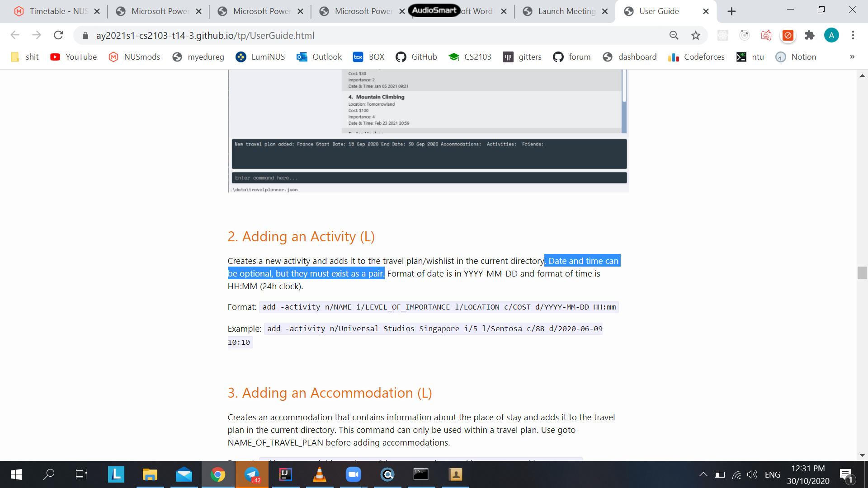The image size is (868, 488).
Task: Open the NUSmods bookmark
Action: [134, 57]
